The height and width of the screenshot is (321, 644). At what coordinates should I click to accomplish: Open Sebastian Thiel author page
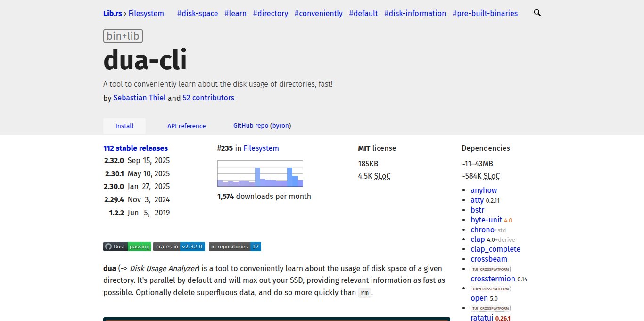[x=140, y=98]
